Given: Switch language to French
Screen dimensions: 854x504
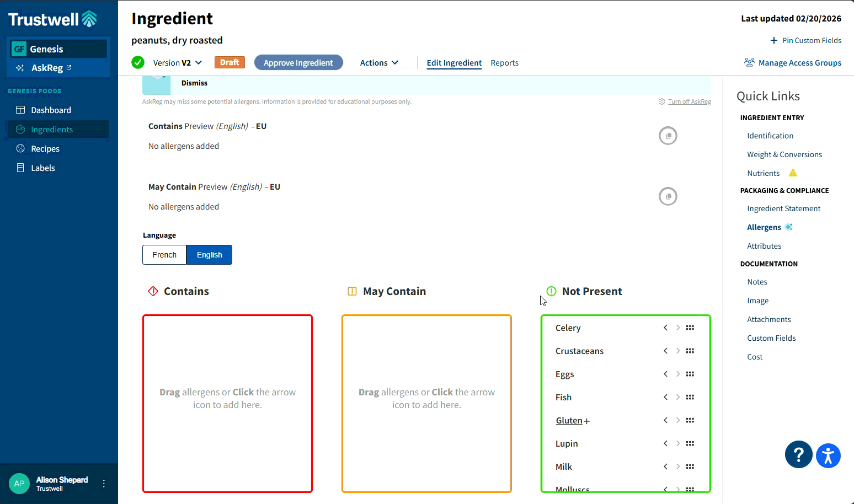Looking at the screenshot, I should 164,255.
